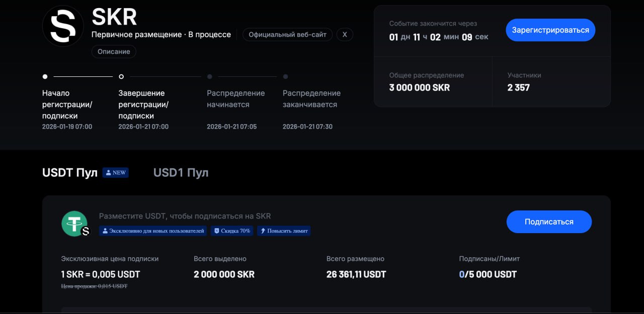Click the 'Распределение начинается' timeline dot
This screenshot has width=644, height=314.
210,77
